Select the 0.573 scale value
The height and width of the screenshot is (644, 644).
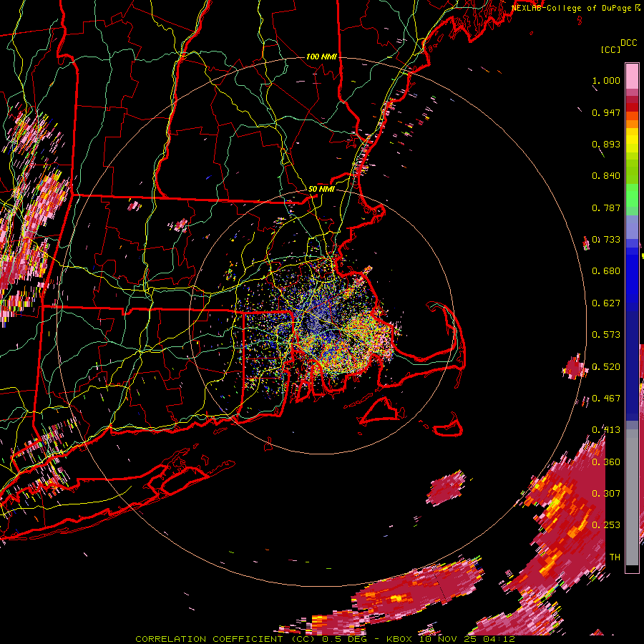606,335
